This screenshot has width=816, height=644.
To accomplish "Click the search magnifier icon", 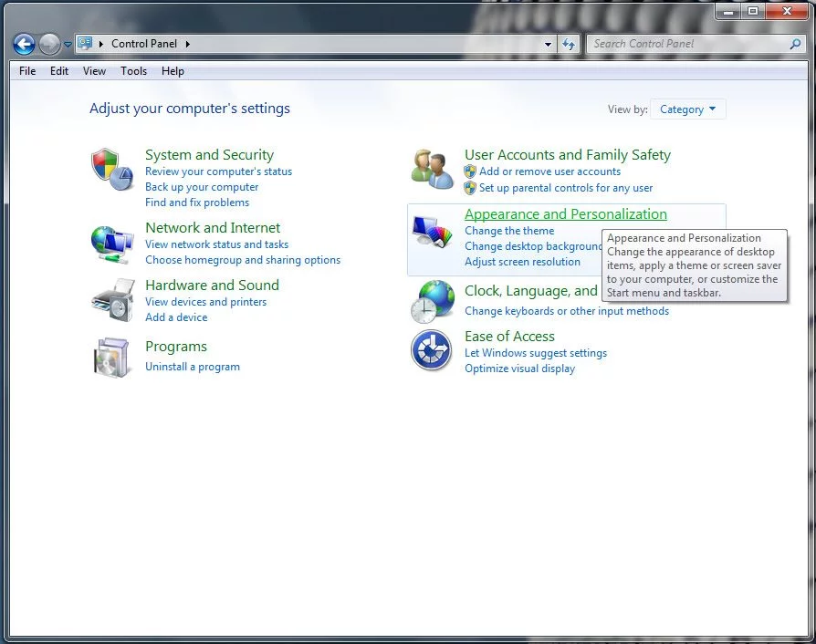I will pyautogui.click(x=795, y=44).
